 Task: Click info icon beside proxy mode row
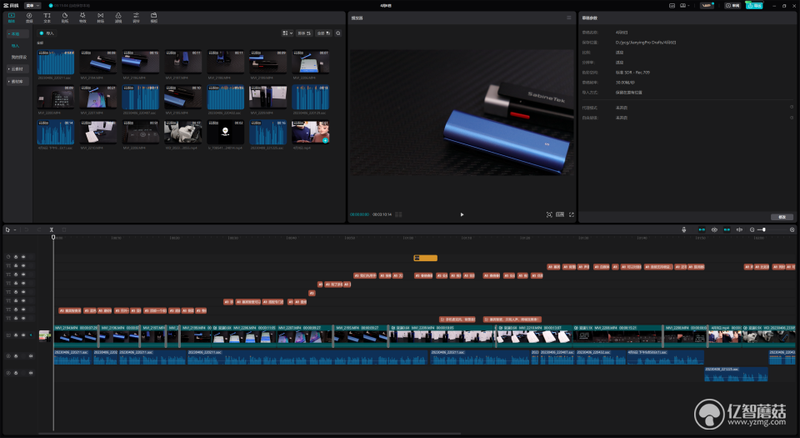point(792,107)
